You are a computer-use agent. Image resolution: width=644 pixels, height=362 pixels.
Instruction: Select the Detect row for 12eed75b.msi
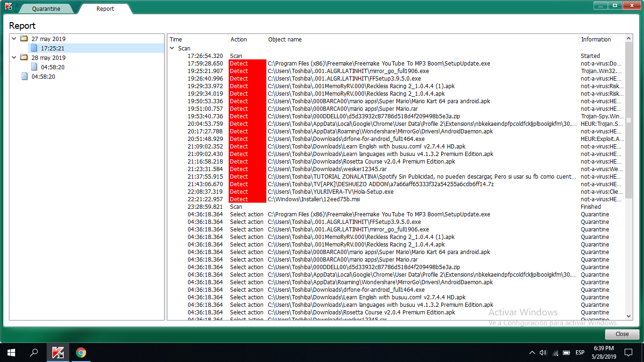(x=397, y=199)
